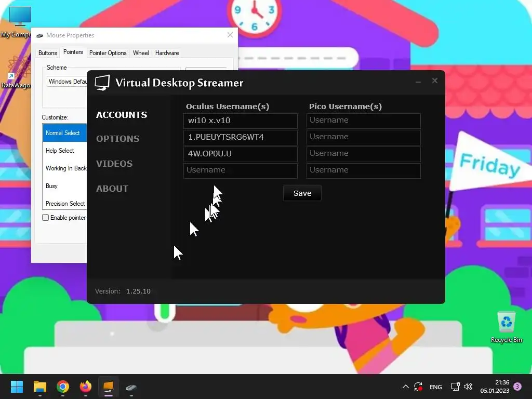Click the Mouse Properties taskbar icon
The image size is (532, 399).
pyautogui.click(x=131, y=387)
